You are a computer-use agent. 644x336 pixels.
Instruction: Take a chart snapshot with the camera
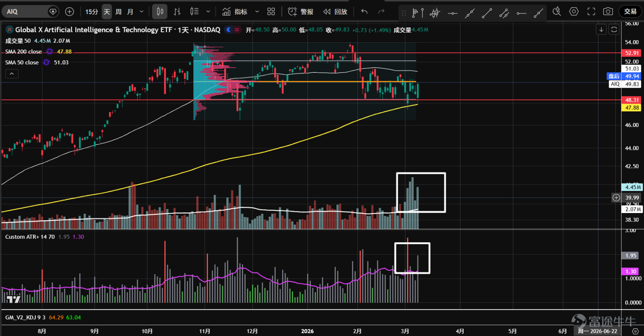pos(608,12)
